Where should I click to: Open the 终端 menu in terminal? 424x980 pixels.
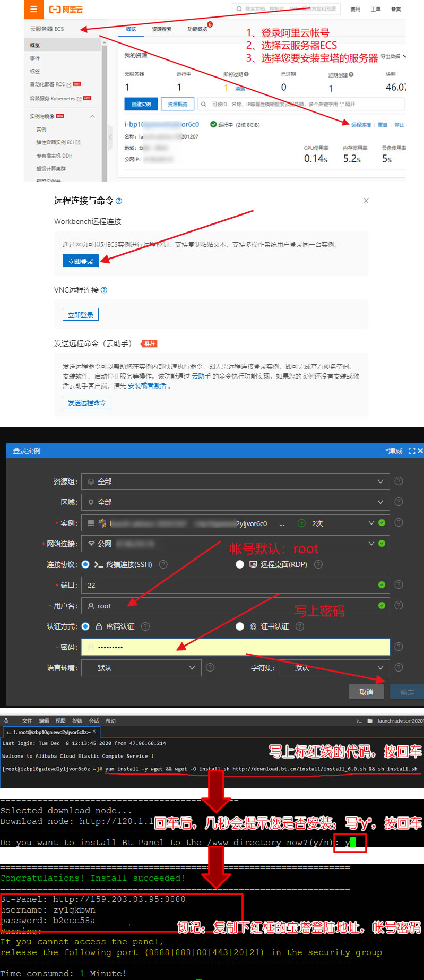[77, 721]
